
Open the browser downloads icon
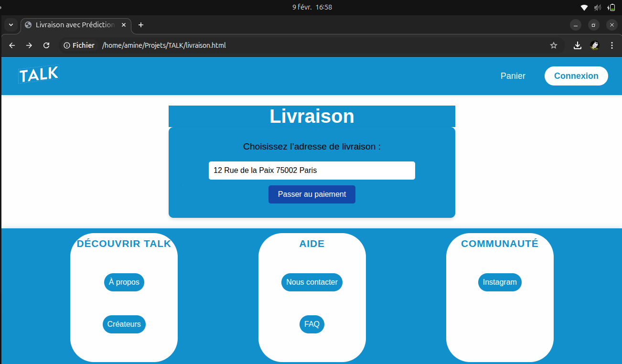[x=577, y=45]
